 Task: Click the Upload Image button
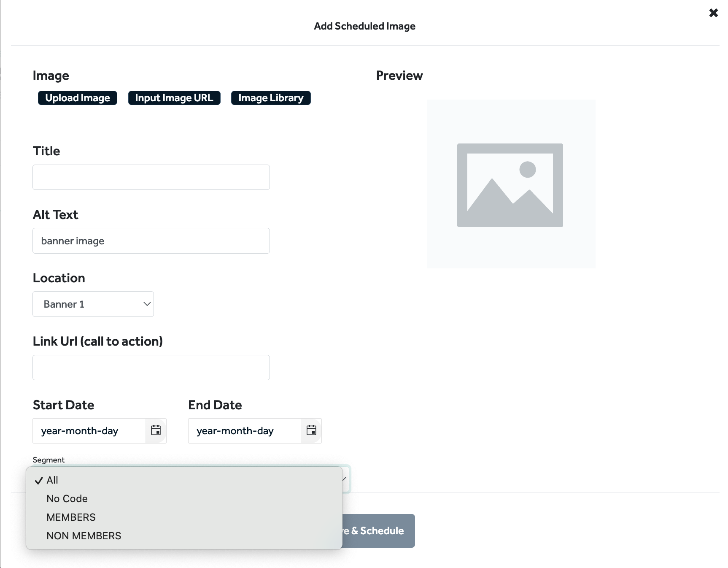78,98
